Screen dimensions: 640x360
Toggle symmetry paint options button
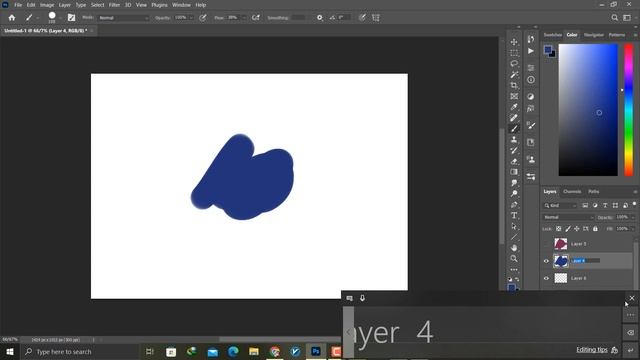coord(376,18)
